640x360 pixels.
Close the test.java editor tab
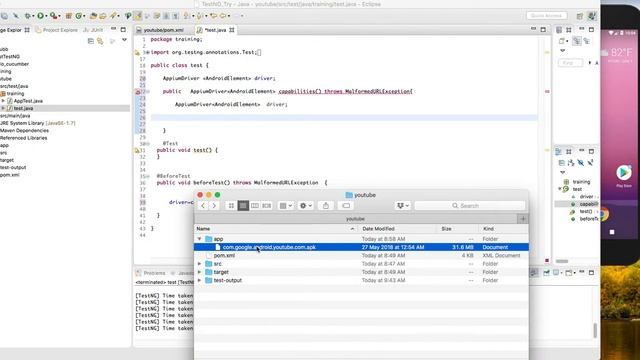tap(232, 30)
